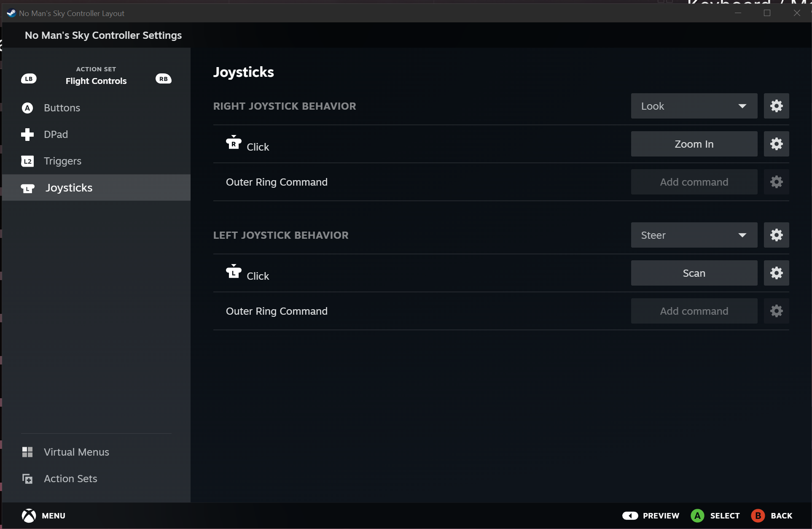The width and height of the screenshot is (812, 529).
Task: Open gear for right Outer Ring Command
Action: [x=776, y=182]
